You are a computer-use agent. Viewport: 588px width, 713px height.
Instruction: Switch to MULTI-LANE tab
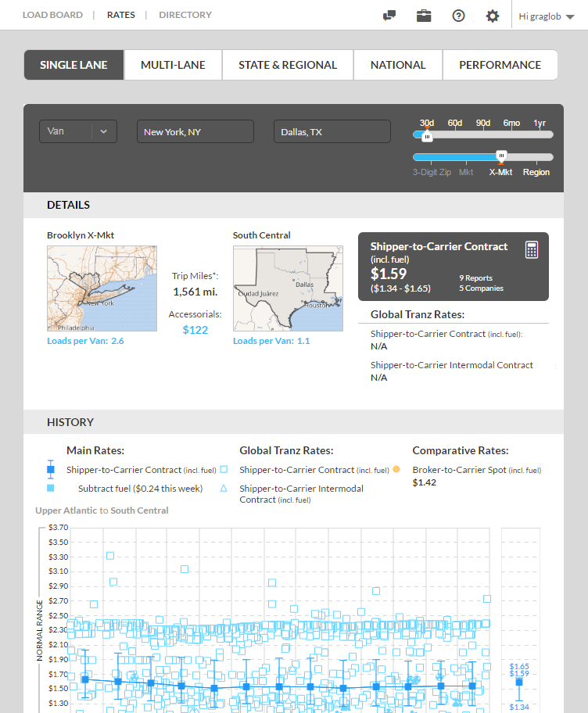click(173, 65)
